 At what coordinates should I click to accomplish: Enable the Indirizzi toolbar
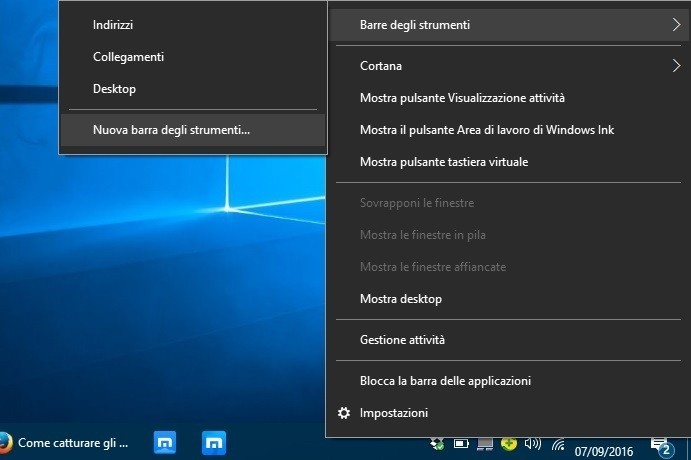point(112,24)
